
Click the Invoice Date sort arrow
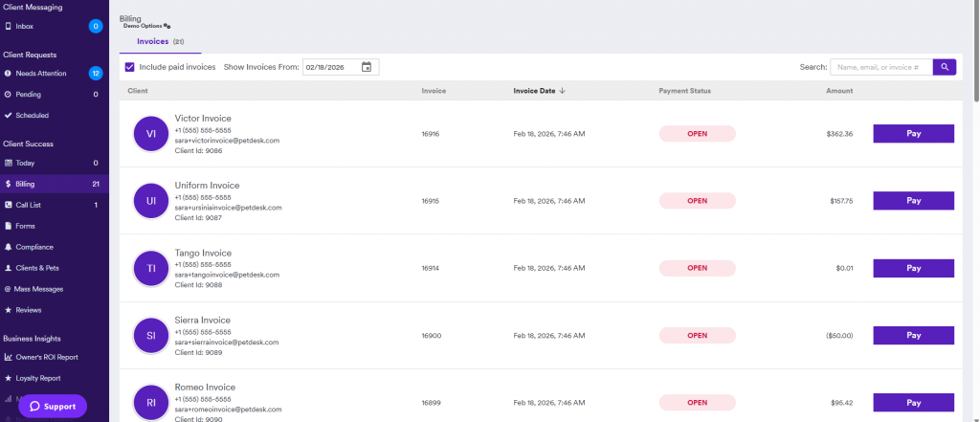pos(562,91)
